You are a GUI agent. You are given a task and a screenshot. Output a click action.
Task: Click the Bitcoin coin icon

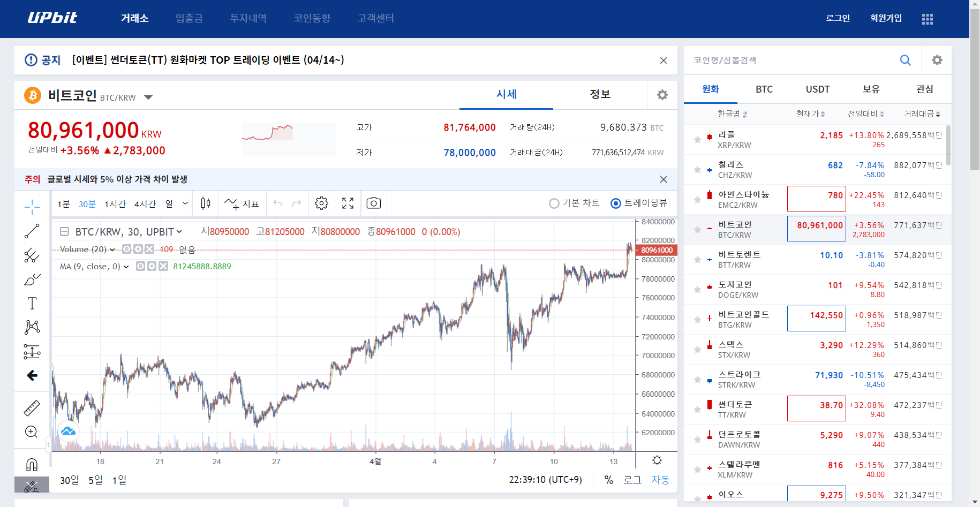(33, 95)
